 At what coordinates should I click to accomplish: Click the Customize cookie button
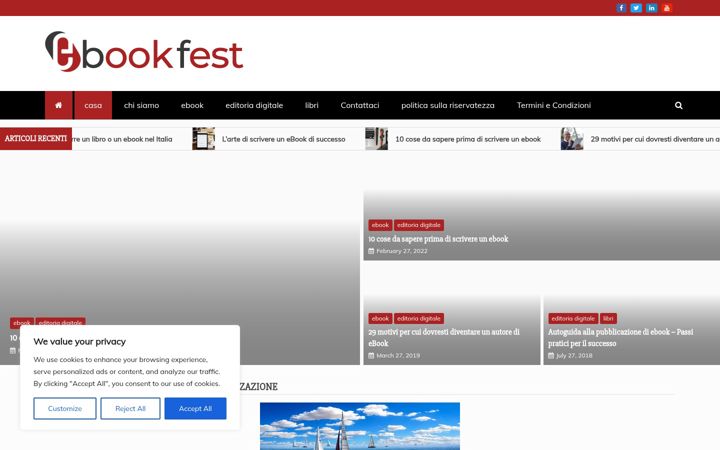point(65,408)
